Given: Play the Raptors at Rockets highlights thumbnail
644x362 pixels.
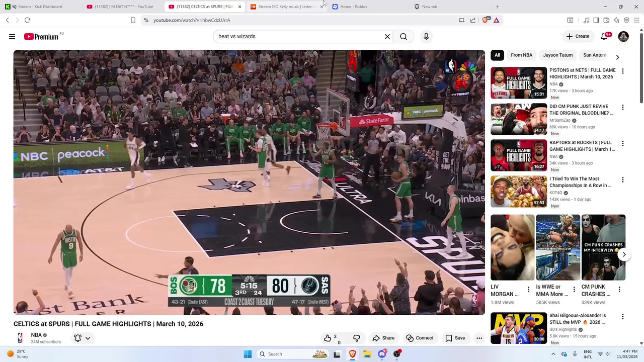Looking at the screenshot, I should tap(519, 155).
